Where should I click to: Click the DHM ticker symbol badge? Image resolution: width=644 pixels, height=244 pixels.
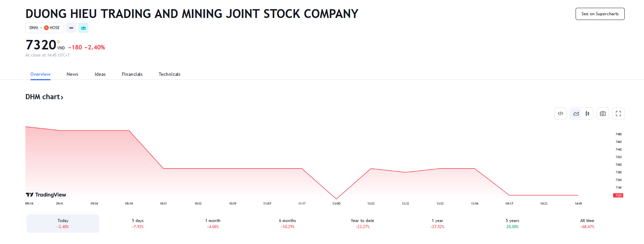tap(34, 28)
